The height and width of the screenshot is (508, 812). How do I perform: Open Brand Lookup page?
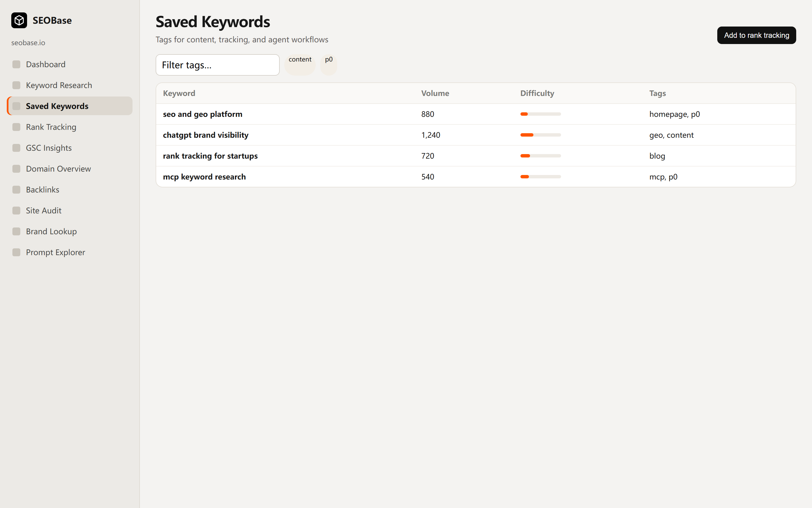pos(70,231)
